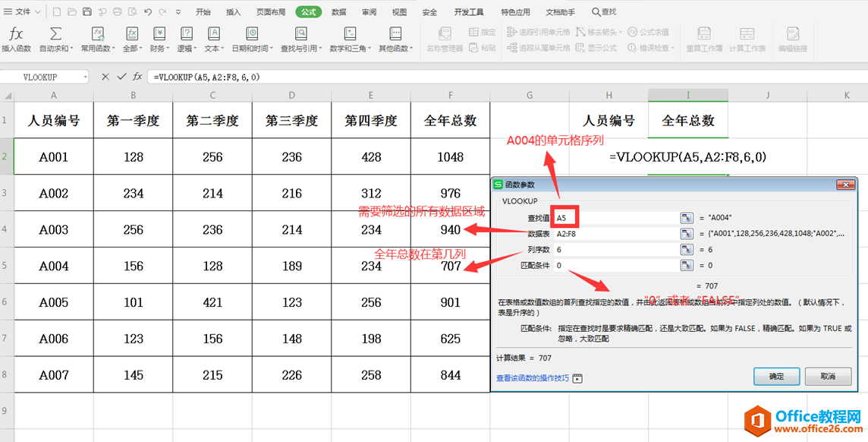
Task: Click the video icon next to 操作技巧 link
Action: coord(578,379)
